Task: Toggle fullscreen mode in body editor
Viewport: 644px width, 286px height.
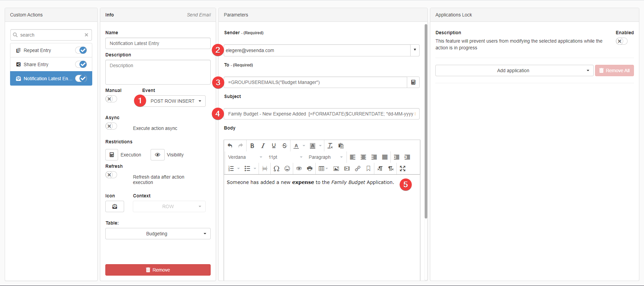Action: coord(402,169)
